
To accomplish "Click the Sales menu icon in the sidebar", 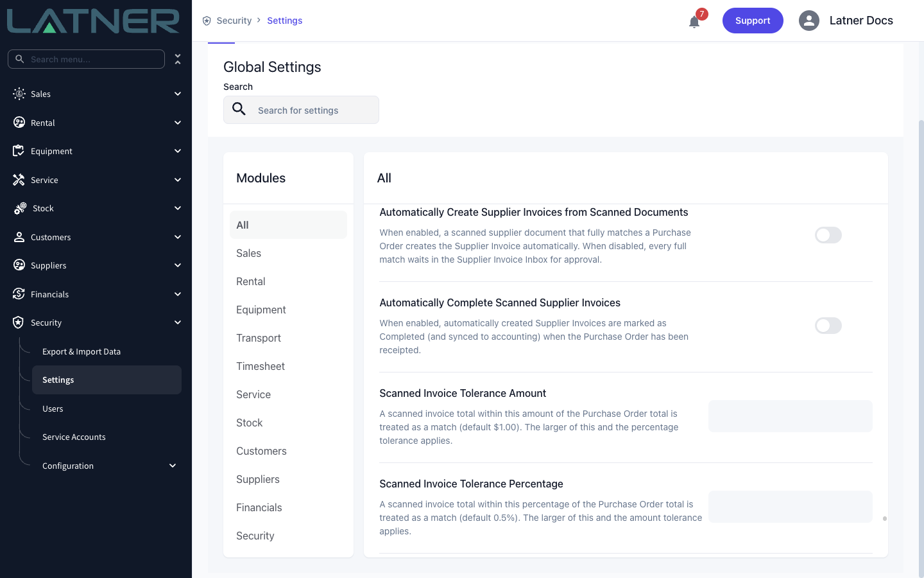I will pyautogui.click(x=19, y=94).
